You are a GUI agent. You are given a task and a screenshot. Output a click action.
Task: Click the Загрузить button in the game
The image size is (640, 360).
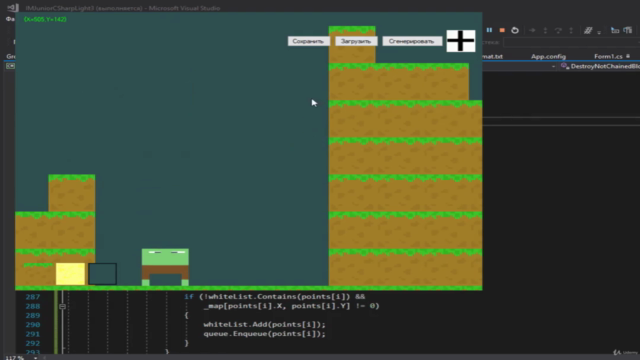click(356, 41)
